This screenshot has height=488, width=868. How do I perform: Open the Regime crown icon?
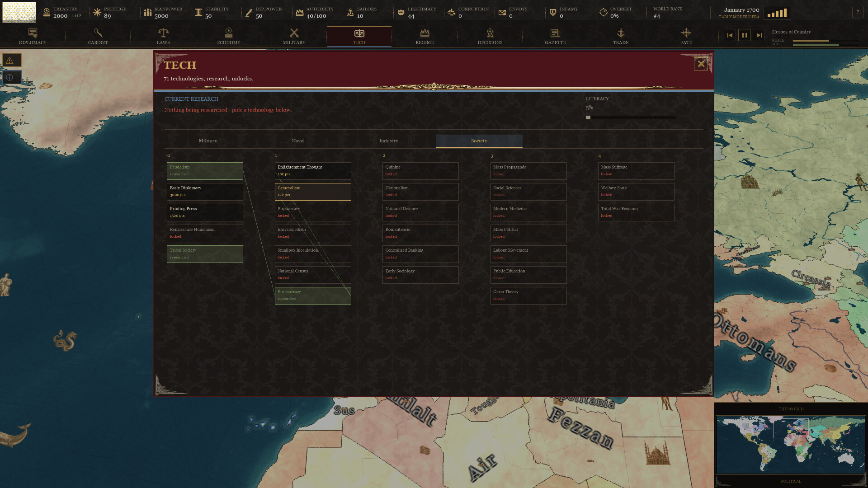coord(425,33)
